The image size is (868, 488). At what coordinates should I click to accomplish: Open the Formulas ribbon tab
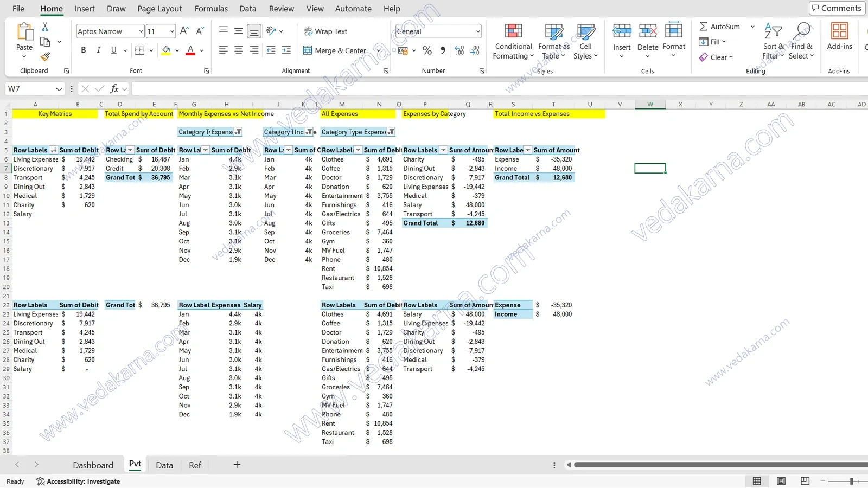pyautogui.click(x=211, y=9)
